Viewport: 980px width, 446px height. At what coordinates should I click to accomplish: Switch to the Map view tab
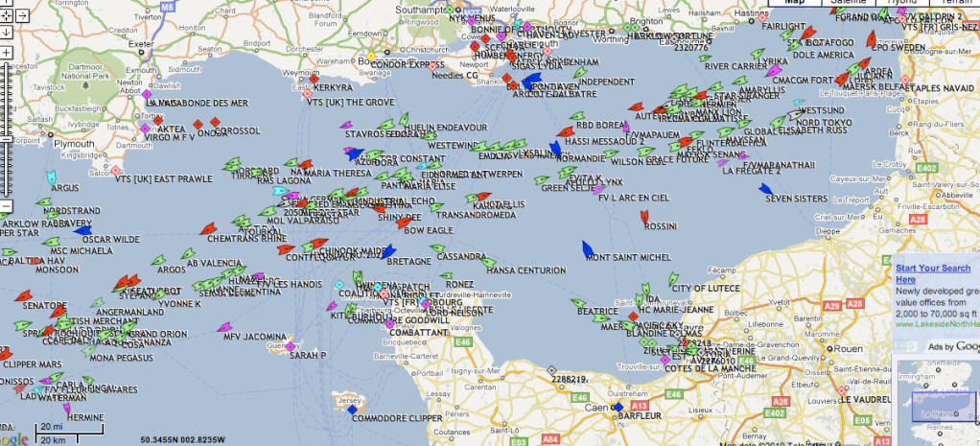(x=794, y=3)
